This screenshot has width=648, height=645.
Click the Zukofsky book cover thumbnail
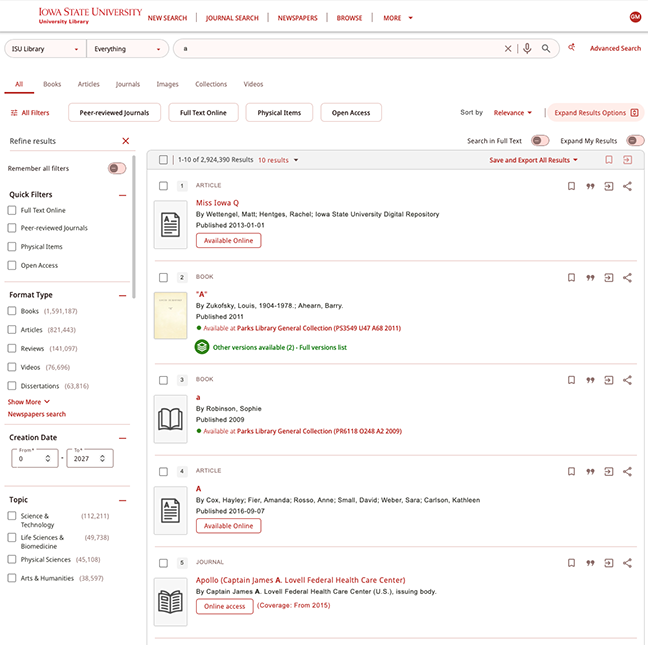170,315
